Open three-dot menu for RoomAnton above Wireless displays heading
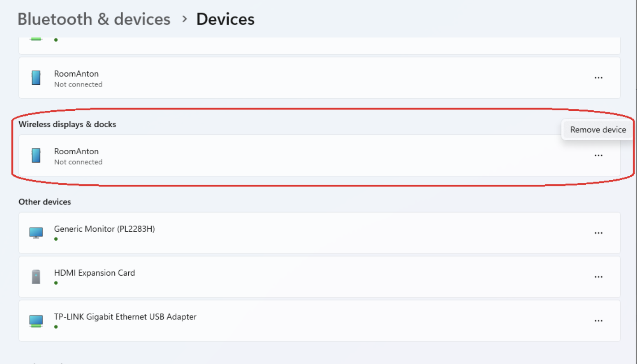The width and height of the screenshot is (637, 364). point(598,78)
